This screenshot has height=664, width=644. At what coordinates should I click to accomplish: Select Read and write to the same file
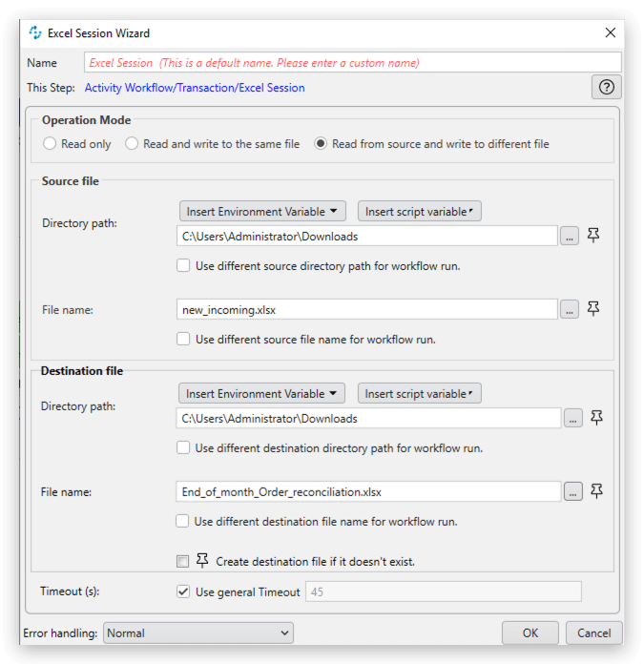[132, 143]
